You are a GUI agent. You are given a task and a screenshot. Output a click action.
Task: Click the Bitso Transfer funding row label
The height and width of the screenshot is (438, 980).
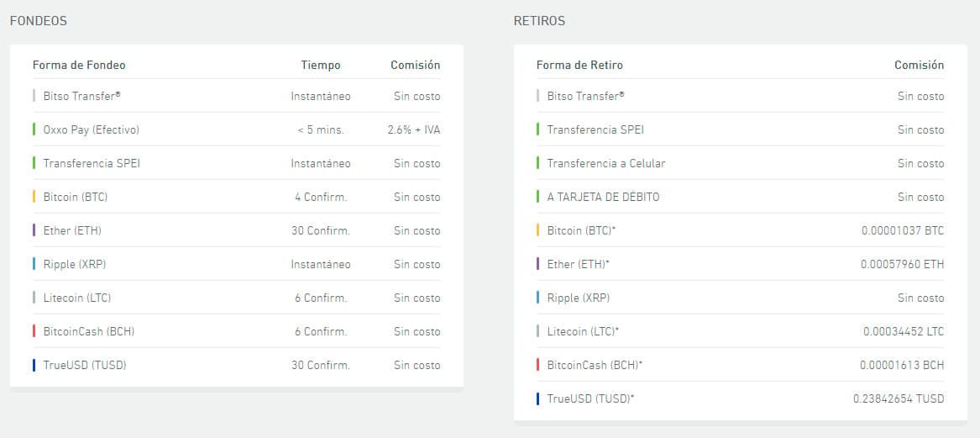[x=81, y=96]
